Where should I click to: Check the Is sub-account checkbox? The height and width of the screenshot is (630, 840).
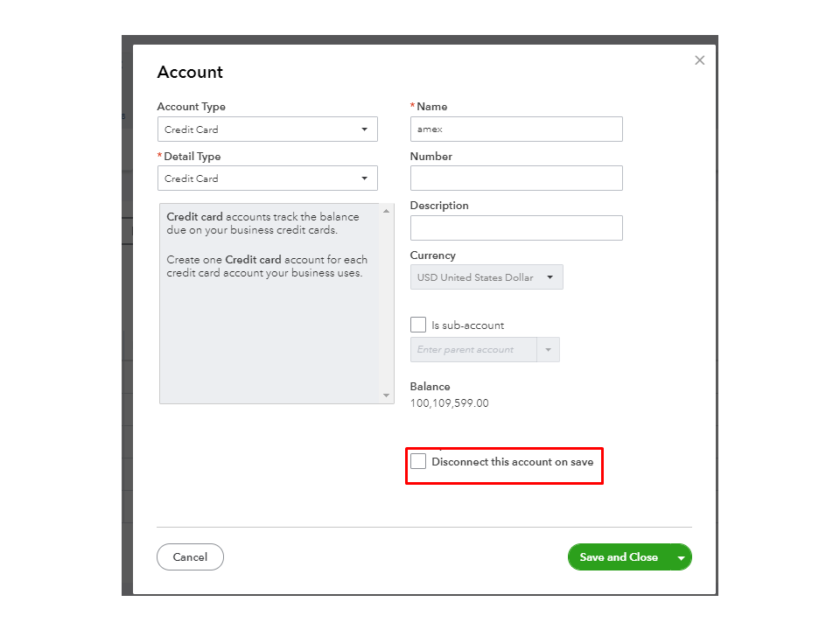tap(418, 325)
